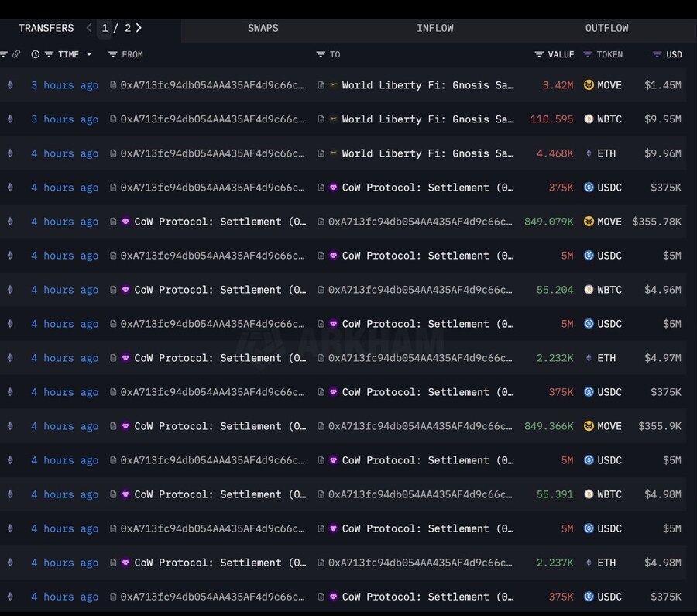The image size is (697, 616).
Task: Click the link icon in header
Action: tap(16, 54)
